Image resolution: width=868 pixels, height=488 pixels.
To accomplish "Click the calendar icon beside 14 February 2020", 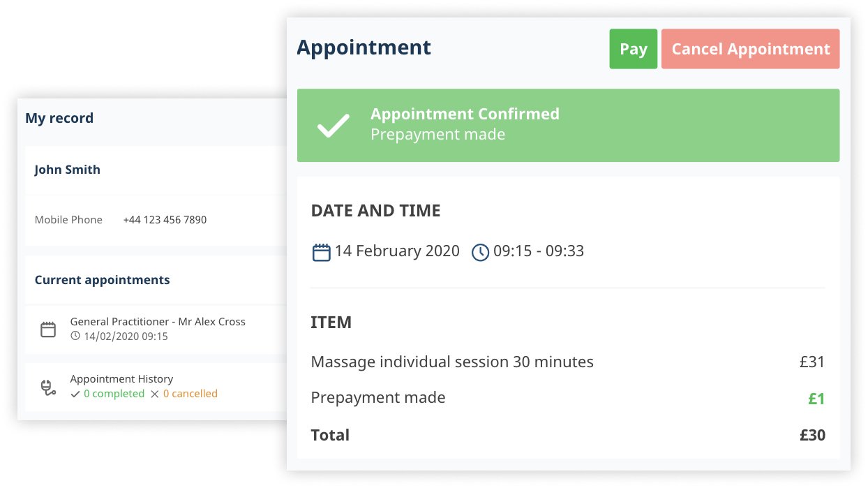I will [321, 252].
